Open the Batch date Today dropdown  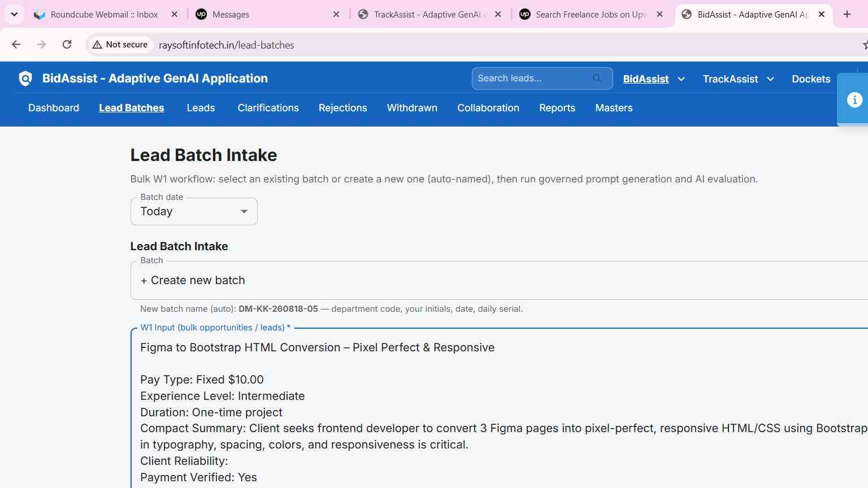[194, 212]
